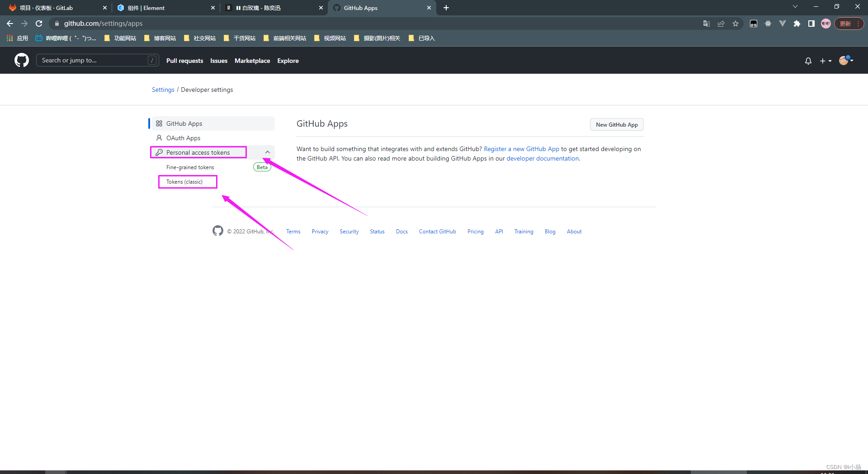Screen dimensions: 868x474
Task: Collapse the Personal access tokens section
Action: 268,152
